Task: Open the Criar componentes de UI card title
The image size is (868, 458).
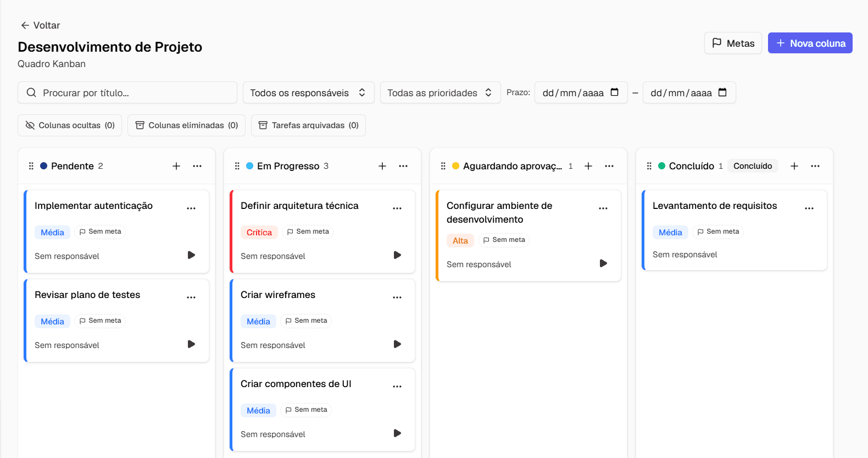Action: coord(296,384)
